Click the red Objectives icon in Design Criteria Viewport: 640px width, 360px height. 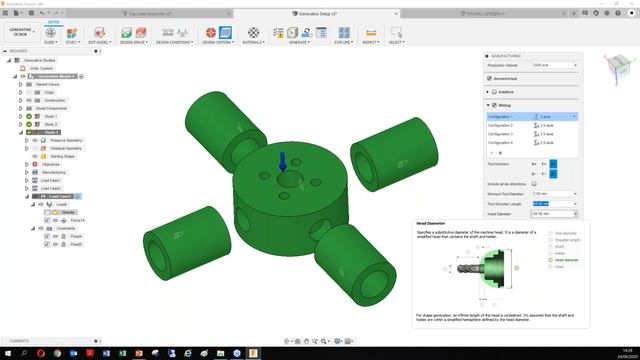click(211, 33)
